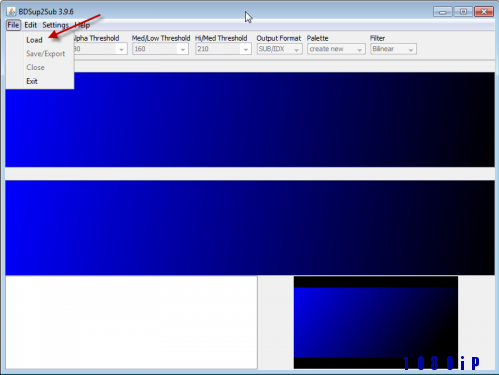The height and width of the screenshot is (375, 499).
Task: Open the Edit menu
Action: click(x=30, y=25)
